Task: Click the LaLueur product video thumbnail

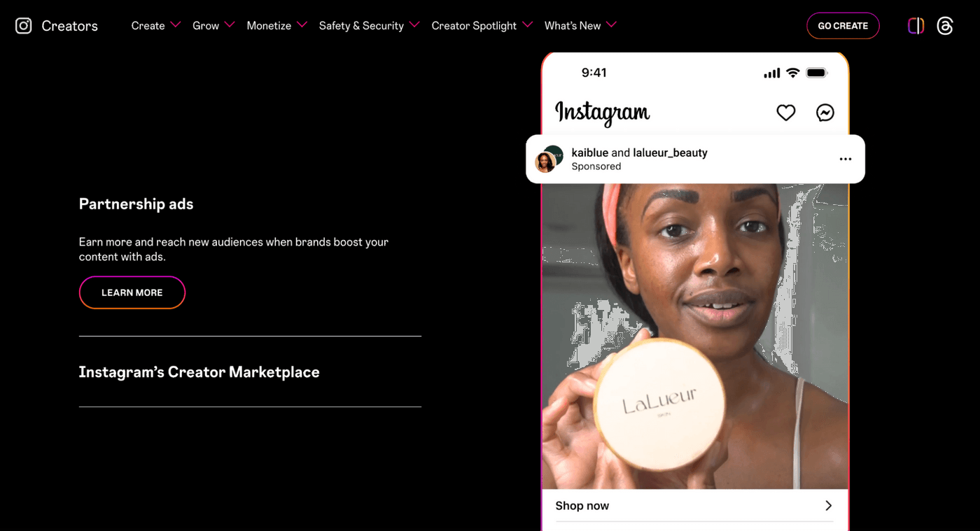Action: [695, 336]
